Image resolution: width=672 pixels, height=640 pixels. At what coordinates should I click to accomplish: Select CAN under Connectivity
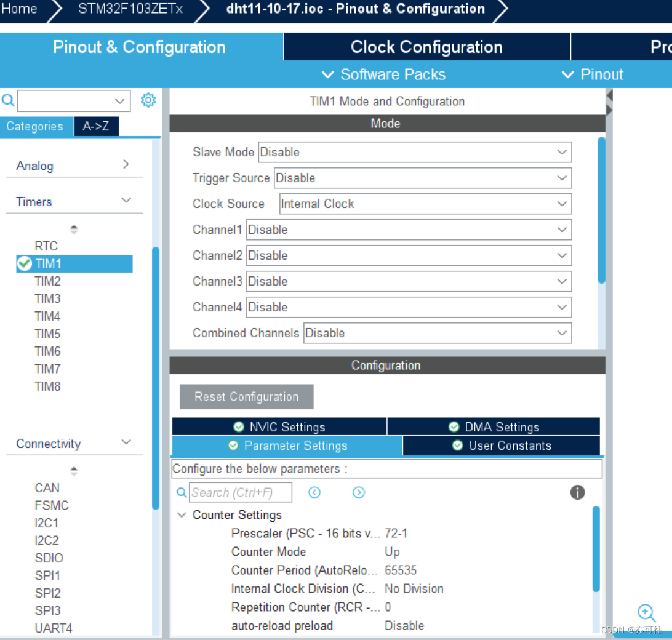[47, 488]
